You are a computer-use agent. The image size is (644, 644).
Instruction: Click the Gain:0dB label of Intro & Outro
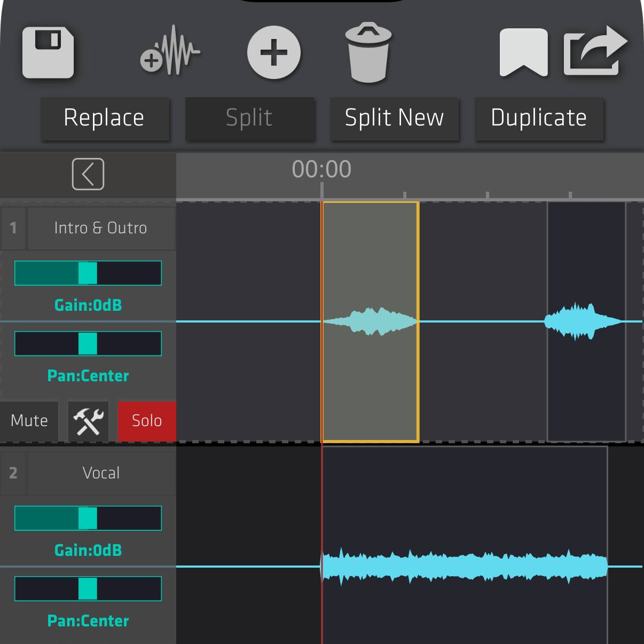point(88,305)
